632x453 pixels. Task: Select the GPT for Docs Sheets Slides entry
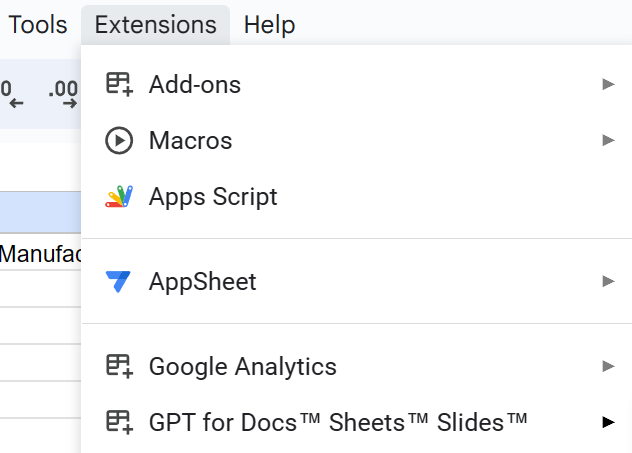(x=338, y=422)
